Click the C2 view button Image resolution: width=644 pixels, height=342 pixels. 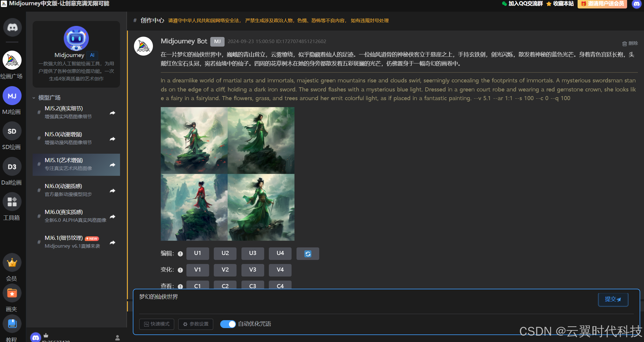[225, 285]
